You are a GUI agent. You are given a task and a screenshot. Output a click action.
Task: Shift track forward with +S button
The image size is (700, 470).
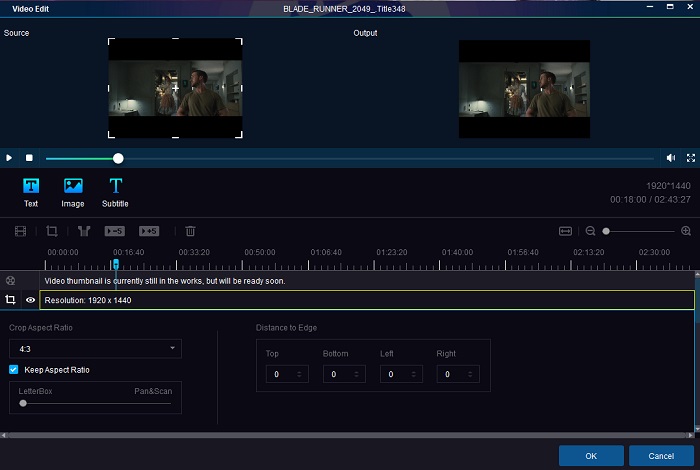pos(149,231)
